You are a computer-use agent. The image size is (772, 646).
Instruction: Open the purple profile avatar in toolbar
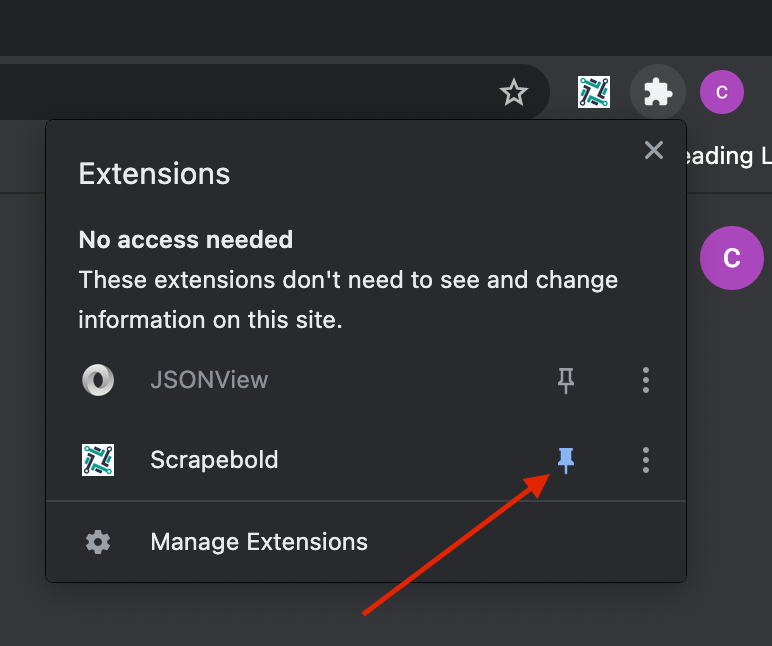pos(721,92)
